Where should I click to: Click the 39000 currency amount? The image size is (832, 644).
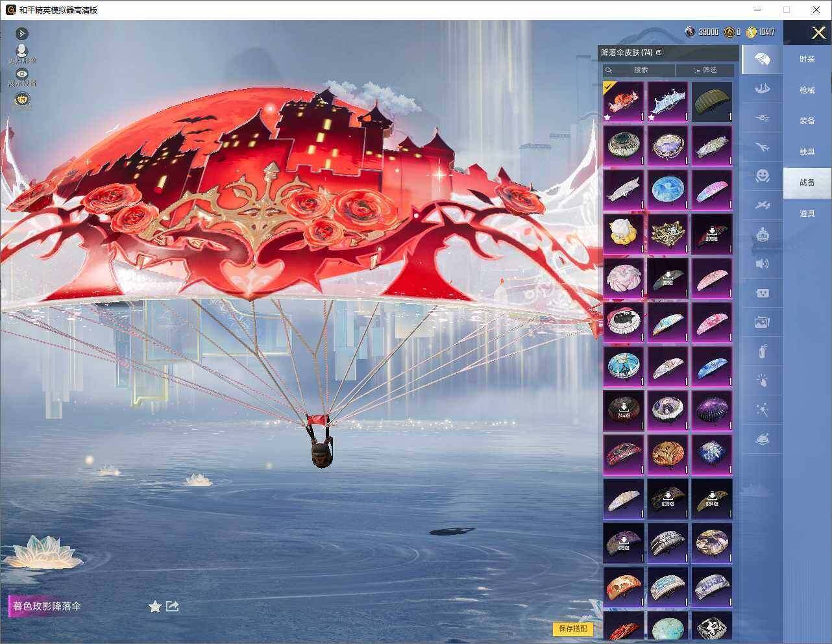tap(708, 32)
